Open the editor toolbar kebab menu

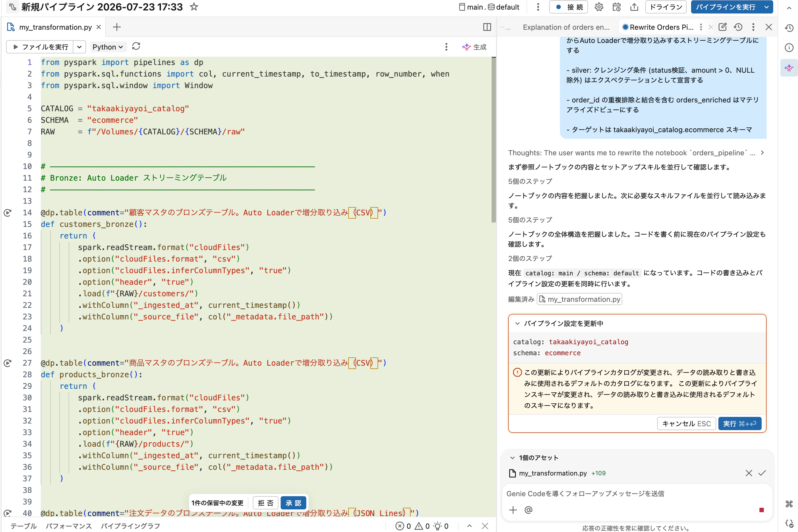[x=446, y=47]
